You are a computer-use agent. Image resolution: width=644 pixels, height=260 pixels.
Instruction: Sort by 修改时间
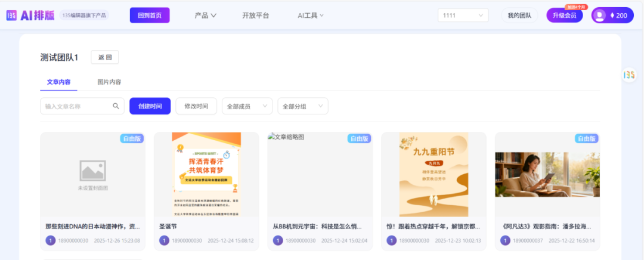tap(196, 106)
